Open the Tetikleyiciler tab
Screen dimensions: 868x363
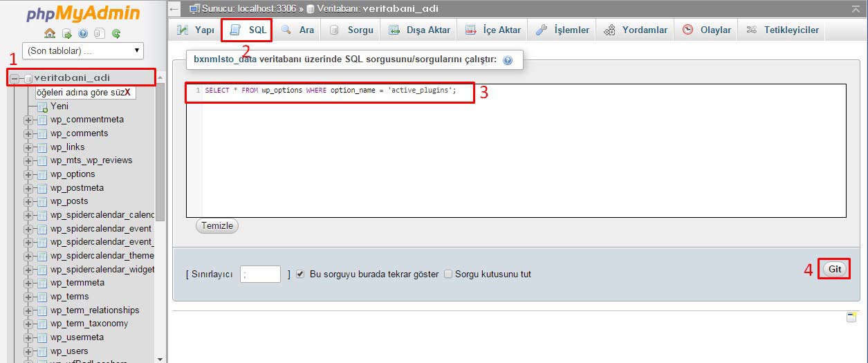782,30
